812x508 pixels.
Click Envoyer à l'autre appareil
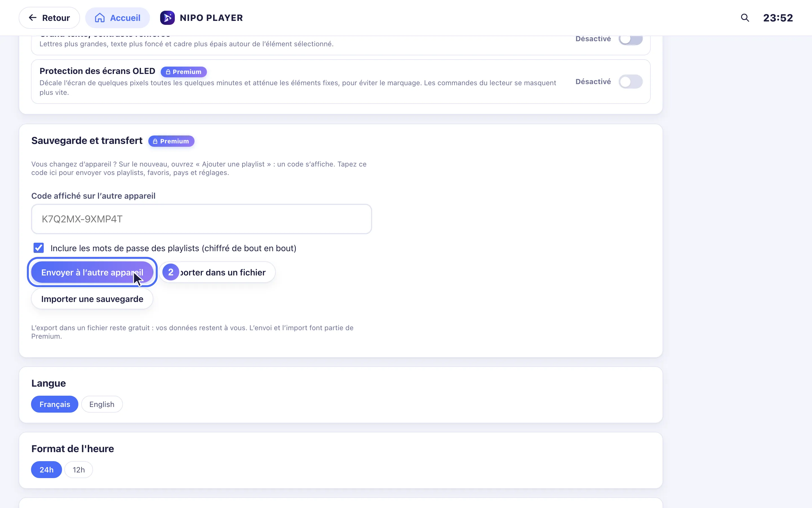[x=92, y=272]
